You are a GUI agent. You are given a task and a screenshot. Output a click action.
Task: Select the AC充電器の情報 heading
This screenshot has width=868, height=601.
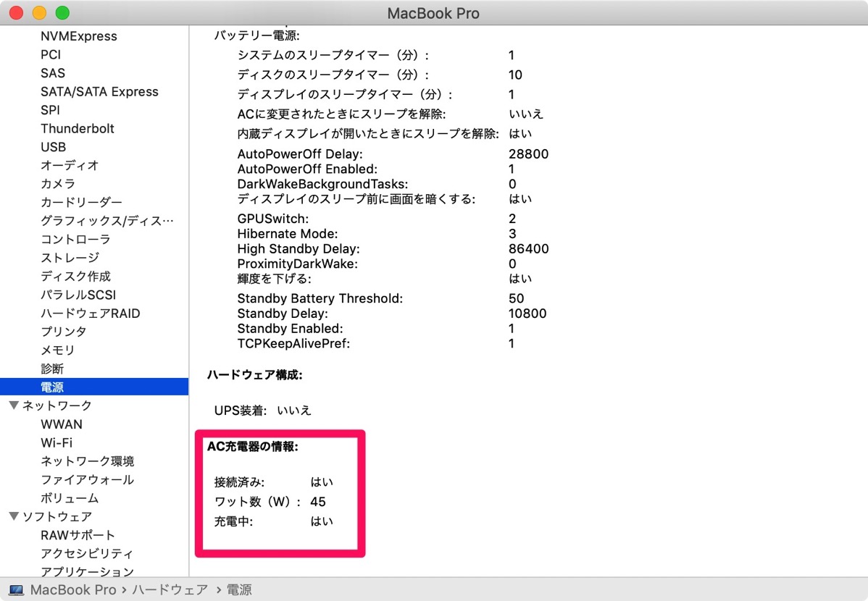(x=252, y=446)
